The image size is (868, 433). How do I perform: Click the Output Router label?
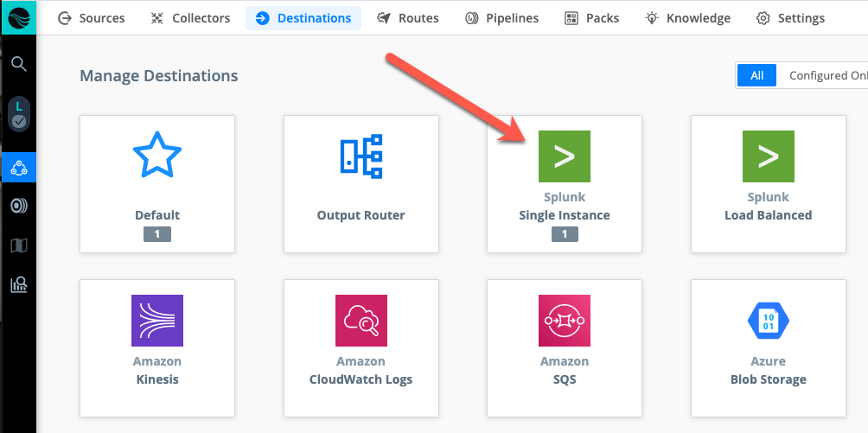[361, 215]
